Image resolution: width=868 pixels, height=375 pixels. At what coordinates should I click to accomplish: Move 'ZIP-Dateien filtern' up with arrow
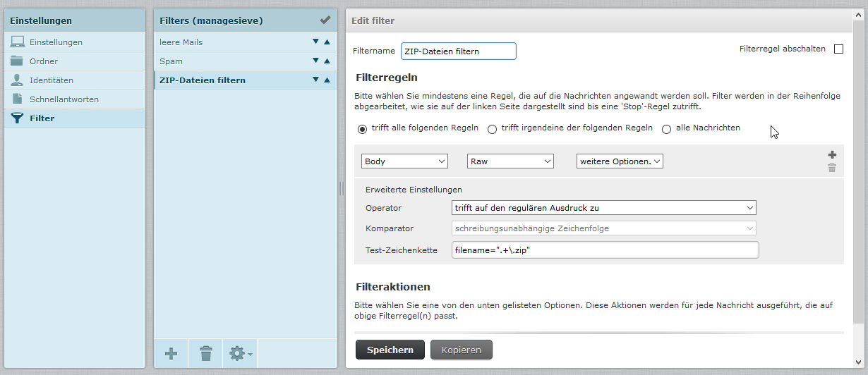327,80
